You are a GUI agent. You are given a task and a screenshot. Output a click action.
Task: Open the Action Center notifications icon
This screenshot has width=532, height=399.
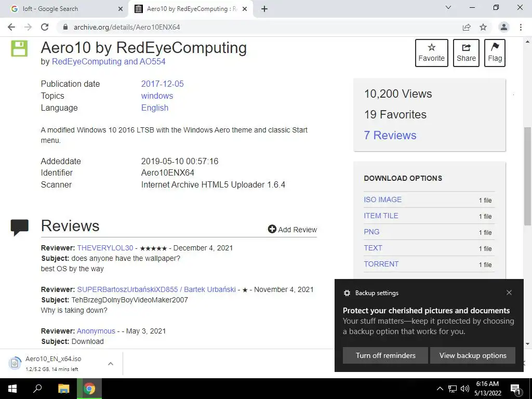tap(515, 389)
